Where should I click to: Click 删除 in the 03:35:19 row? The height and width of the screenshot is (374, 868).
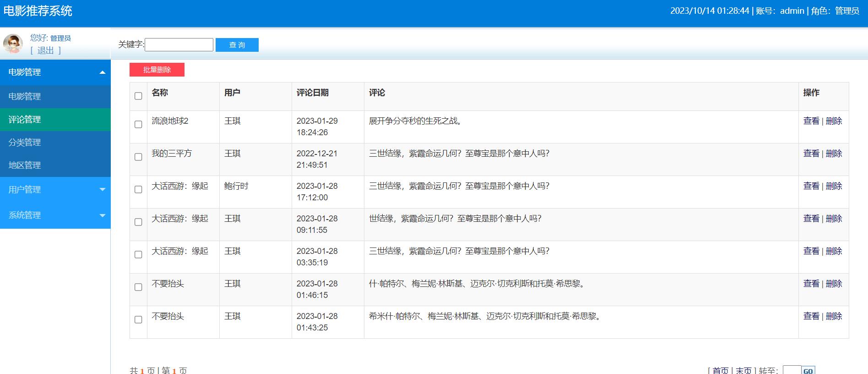click(x=834, y=251)
